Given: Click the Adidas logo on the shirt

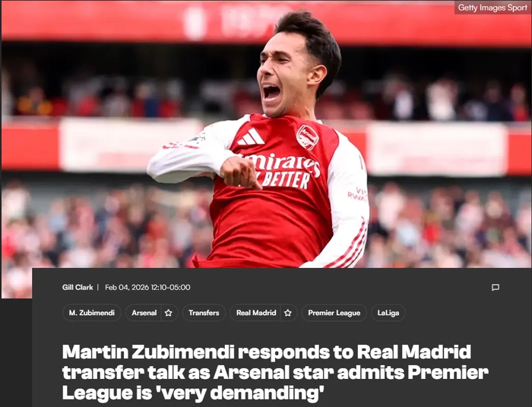Looking at the screenshot, I should (x=251, y=137).
